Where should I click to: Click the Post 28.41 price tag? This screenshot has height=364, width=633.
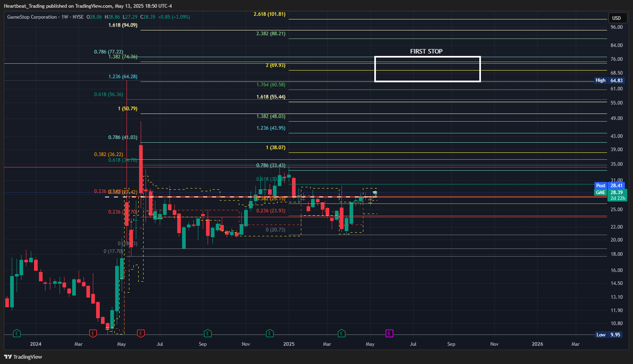609,186
